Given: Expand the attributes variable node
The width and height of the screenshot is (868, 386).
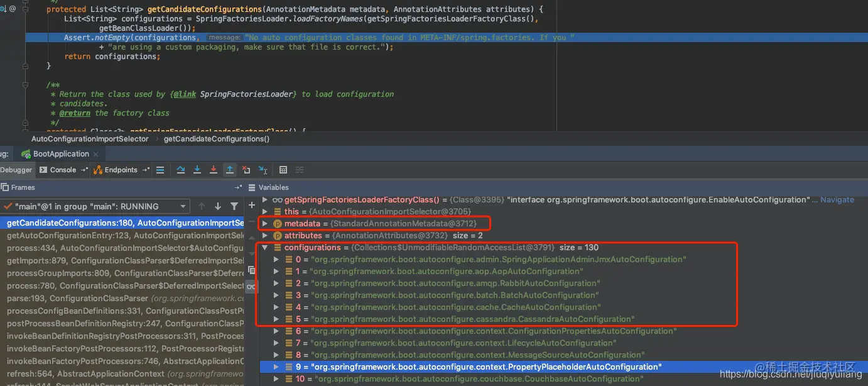Looking at the screenshot, I should [x=265, y=236].
